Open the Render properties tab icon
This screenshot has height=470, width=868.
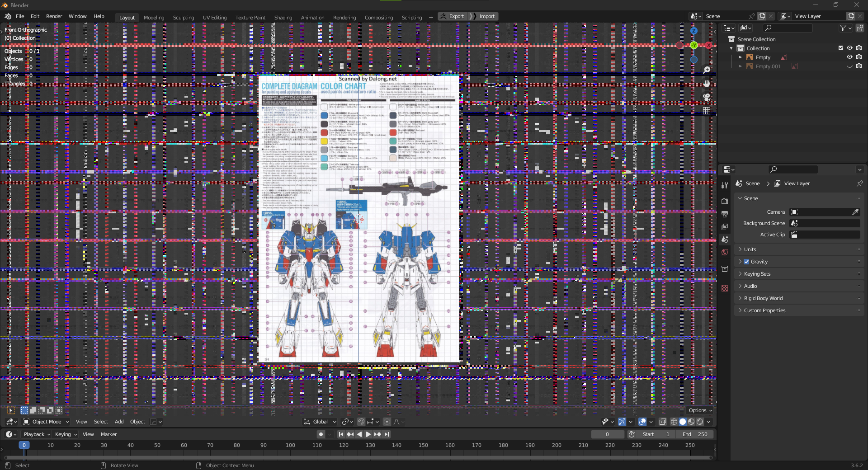(725, 201)
